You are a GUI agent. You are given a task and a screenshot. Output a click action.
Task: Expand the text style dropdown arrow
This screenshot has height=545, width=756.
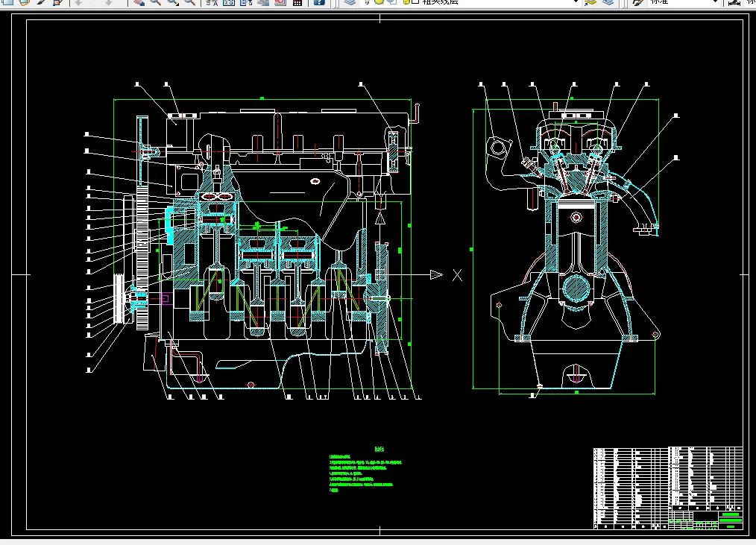click(x=715, y=2)
